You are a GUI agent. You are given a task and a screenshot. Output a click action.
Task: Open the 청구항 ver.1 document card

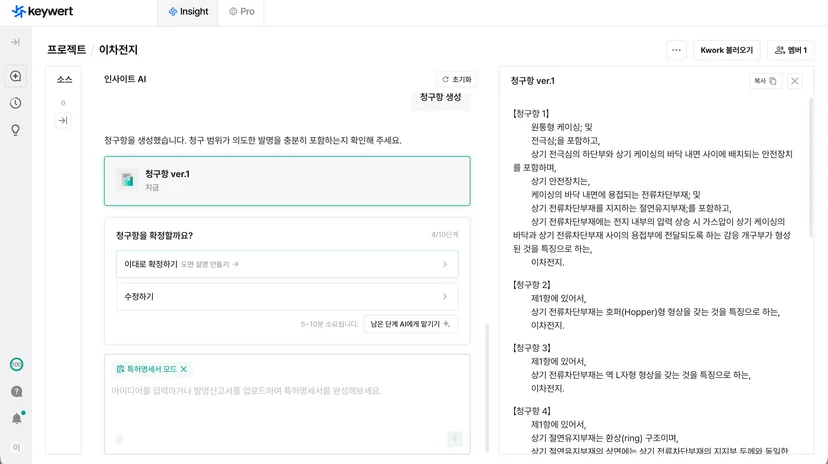287,181
